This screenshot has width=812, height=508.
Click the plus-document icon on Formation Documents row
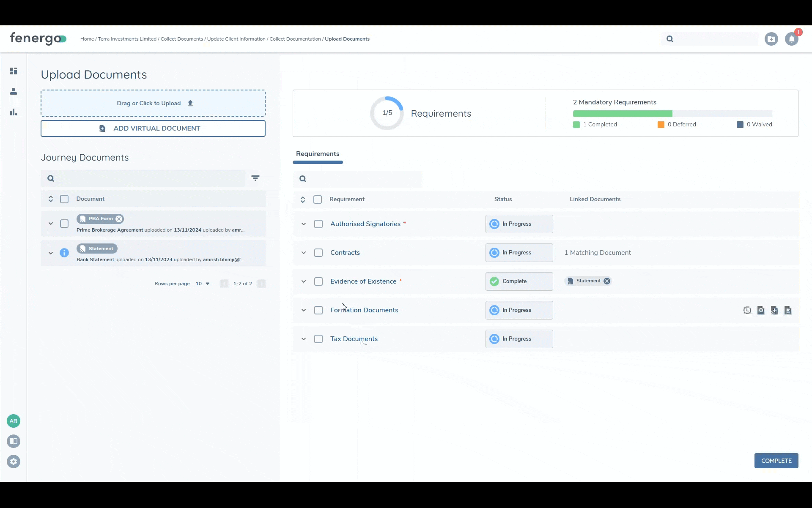[x=774, y=310]
